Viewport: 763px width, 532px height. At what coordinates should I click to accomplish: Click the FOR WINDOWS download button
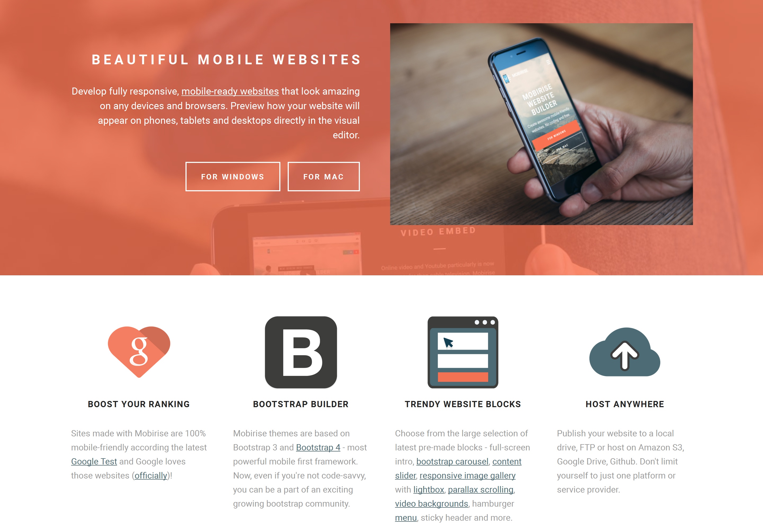232,176
